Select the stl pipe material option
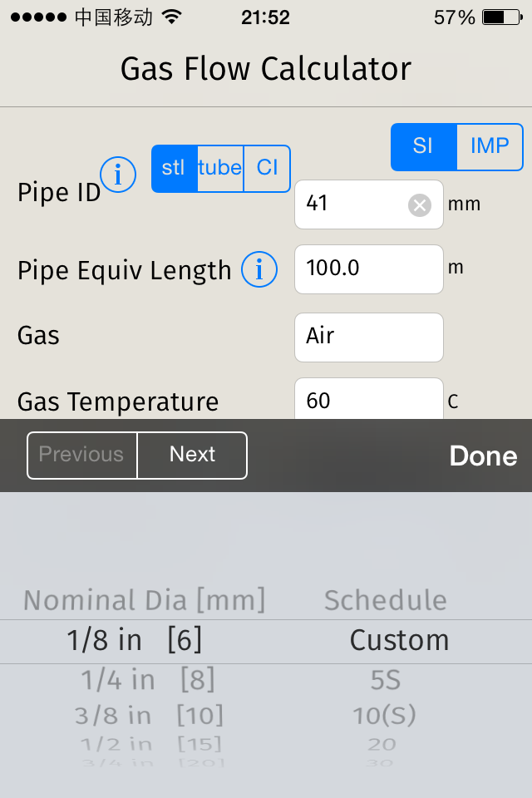 click(x=174, y=168)
